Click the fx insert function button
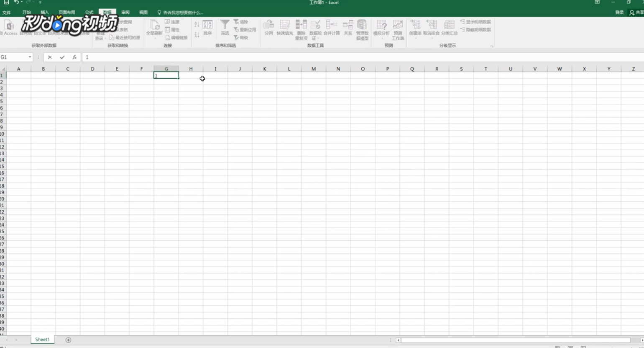644x348 pixels. pyautogui.click(x=74, y=57)
